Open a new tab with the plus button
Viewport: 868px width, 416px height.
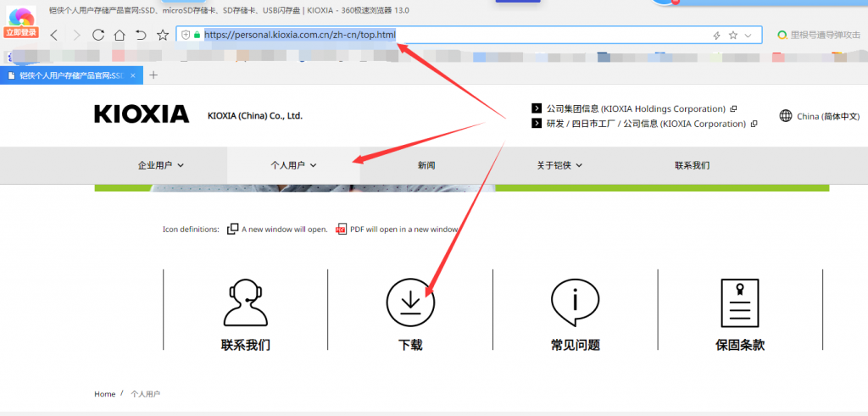(153, 75)
